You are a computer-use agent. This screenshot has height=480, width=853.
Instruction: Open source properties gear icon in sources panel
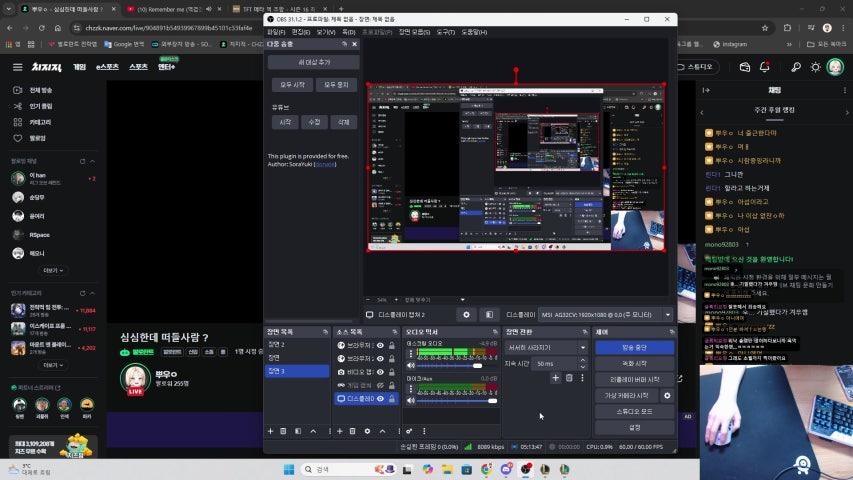pyautogui.click(x=367, y=431)
